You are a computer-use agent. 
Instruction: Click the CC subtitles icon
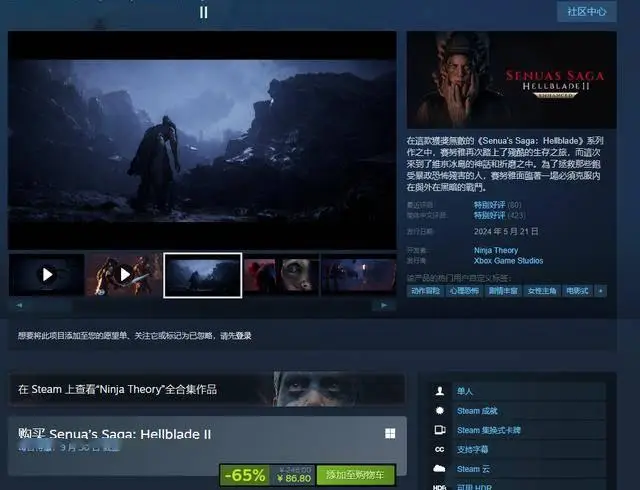440,450
